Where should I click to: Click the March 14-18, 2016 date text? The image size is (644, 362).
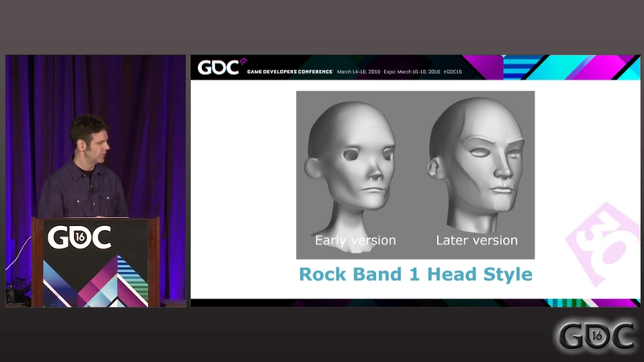tap(358, 72)
